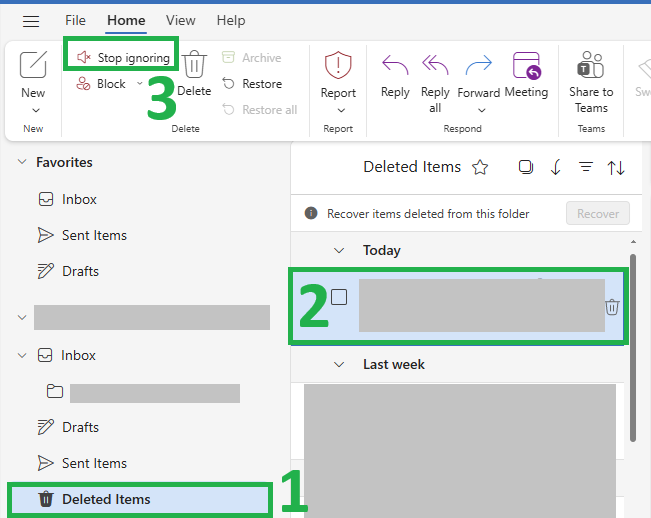Open Drafts under Favorites

(x=68, y=271)
